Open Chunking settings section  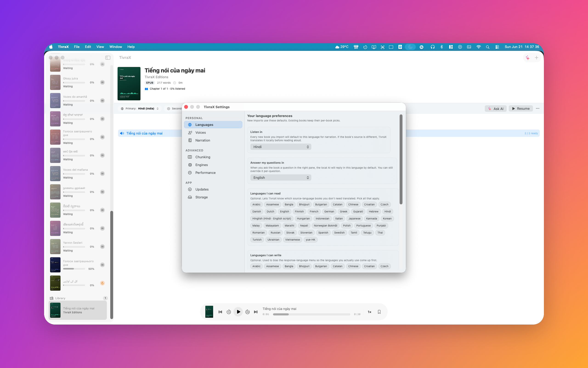click(213, 157)
